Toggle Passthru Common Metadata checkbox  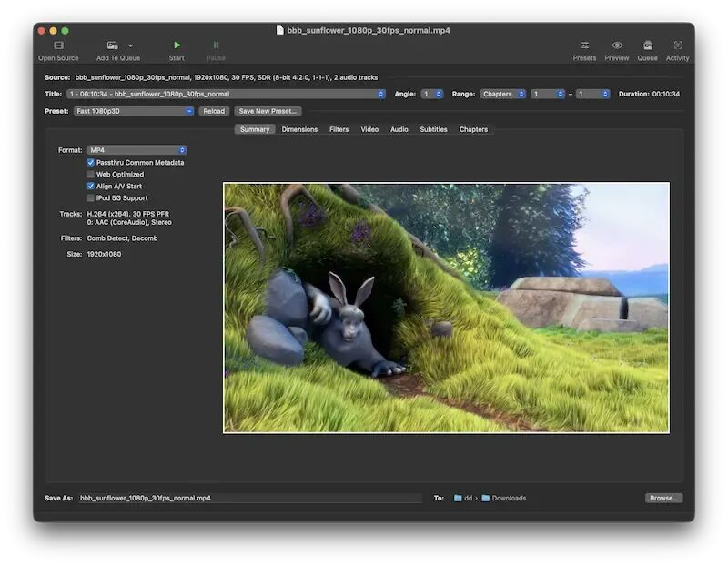91,163
